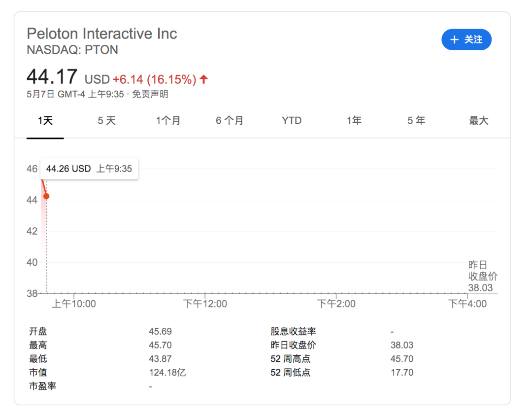Click the 下午4:00 axis label
Viewport: 532px width, 419px height.
tap(467, 304)
